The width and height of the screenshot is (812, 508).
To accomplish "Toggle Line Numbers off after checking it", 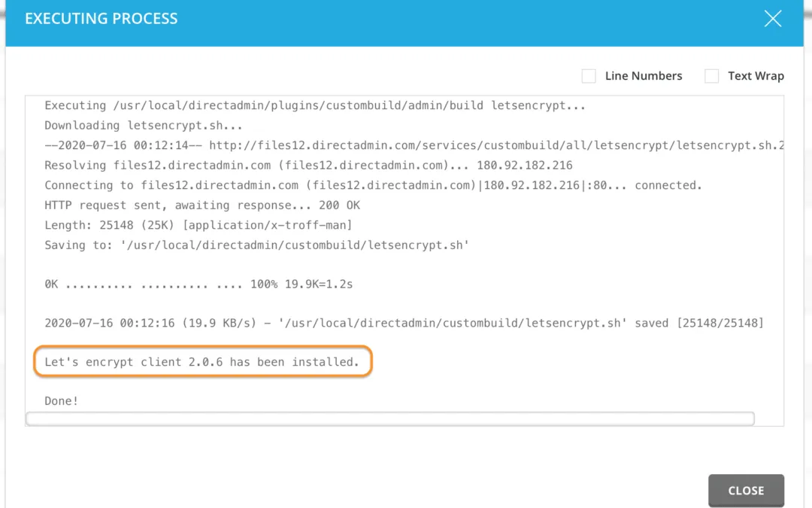I will point(588,76).
